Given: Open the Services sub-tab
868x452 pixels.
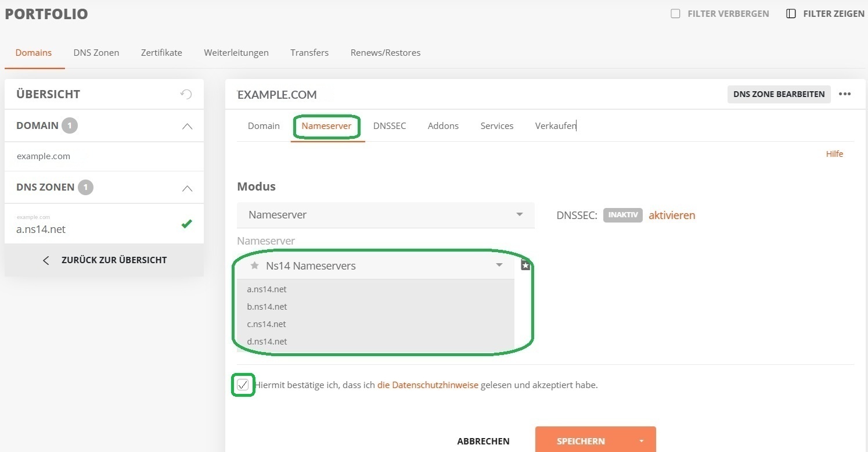Looking at the screenshot, I should point(497,125).
